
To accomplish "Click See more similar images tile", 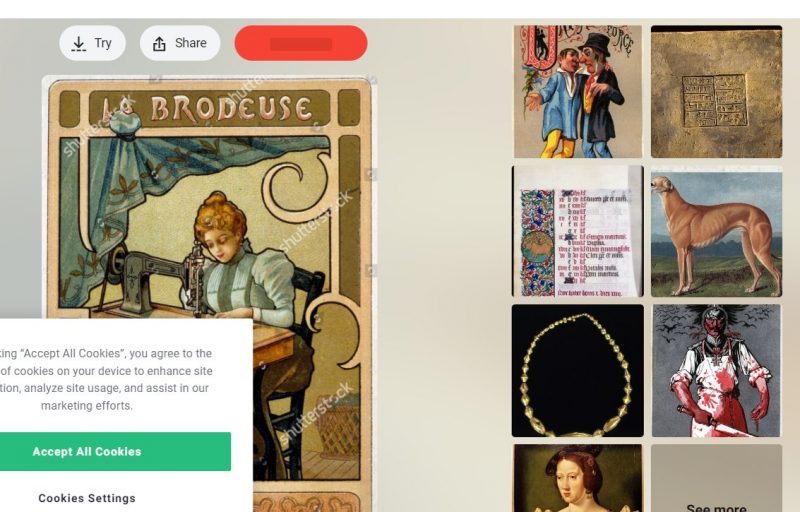I will (x=716, y=478).
